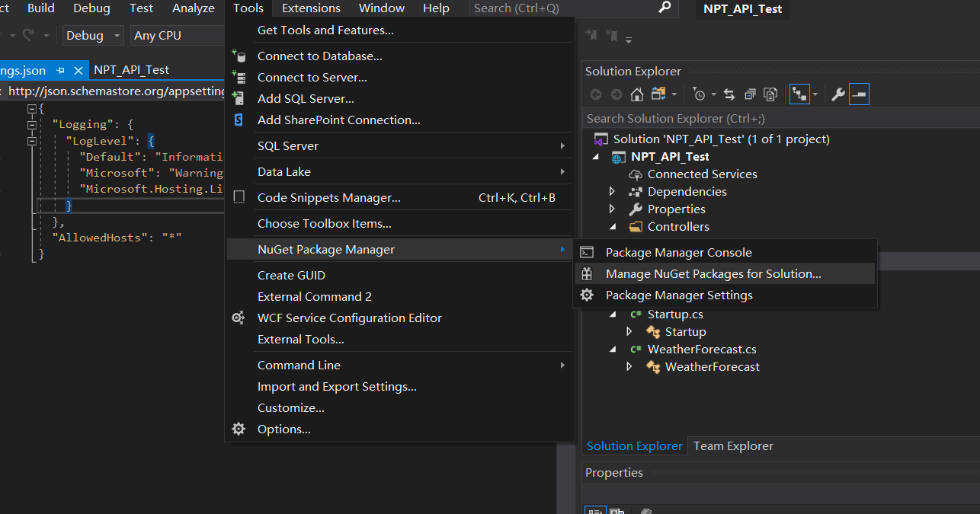Collapse the "LogLevel" JSON block
The height and width of the screenshot is (514, 980).
point(31,141)
